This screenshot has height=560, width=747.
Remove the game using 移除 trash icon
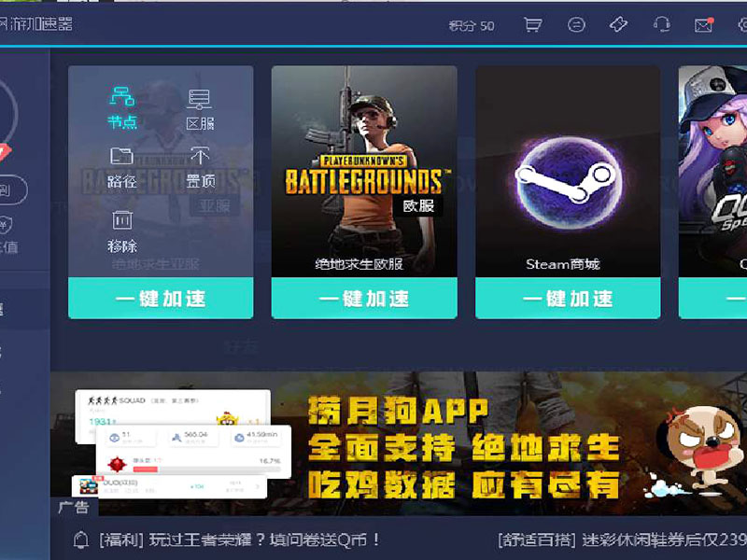pos(122,231)
